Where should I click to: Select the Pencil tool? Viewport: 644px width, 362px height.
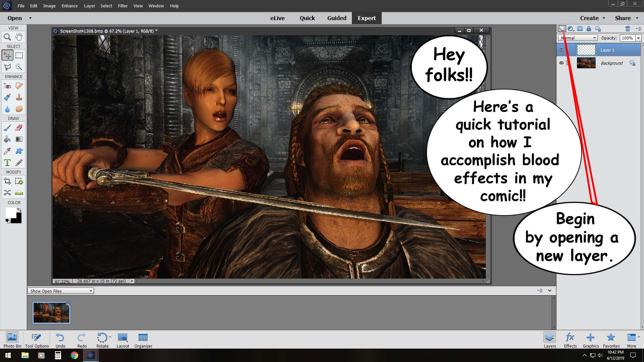[19, 163]
